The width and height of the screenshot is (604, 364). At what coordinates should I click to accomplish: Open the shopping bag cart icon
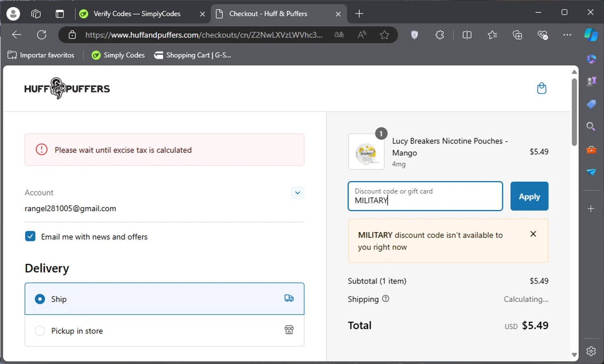point(542,88)
